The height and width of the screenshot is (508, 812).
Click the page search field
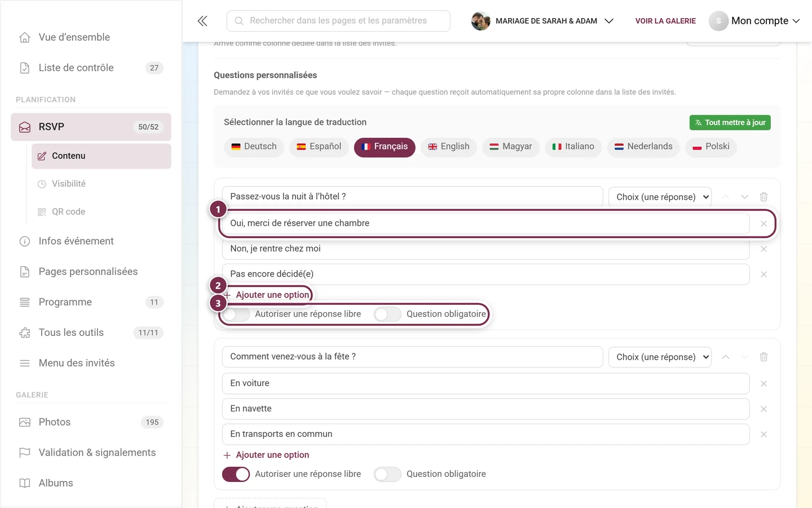(x=338, y=21)
